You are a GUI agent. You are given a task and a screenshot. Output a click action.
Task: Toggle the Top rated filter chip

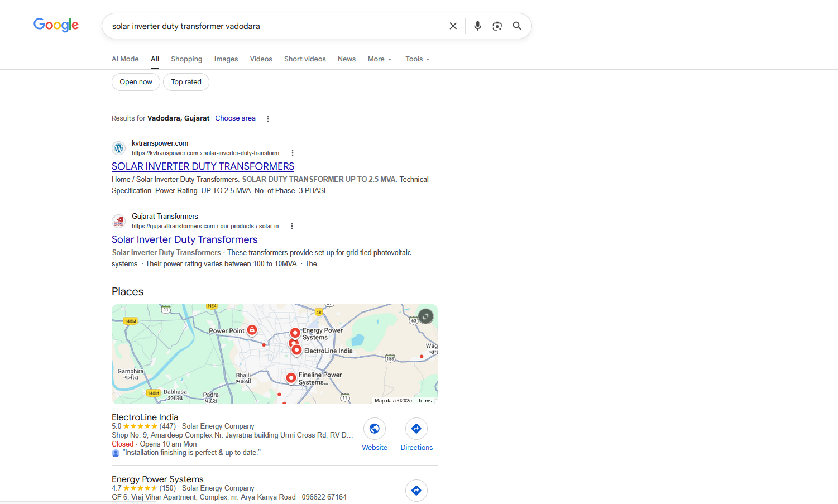coord(186,82)
